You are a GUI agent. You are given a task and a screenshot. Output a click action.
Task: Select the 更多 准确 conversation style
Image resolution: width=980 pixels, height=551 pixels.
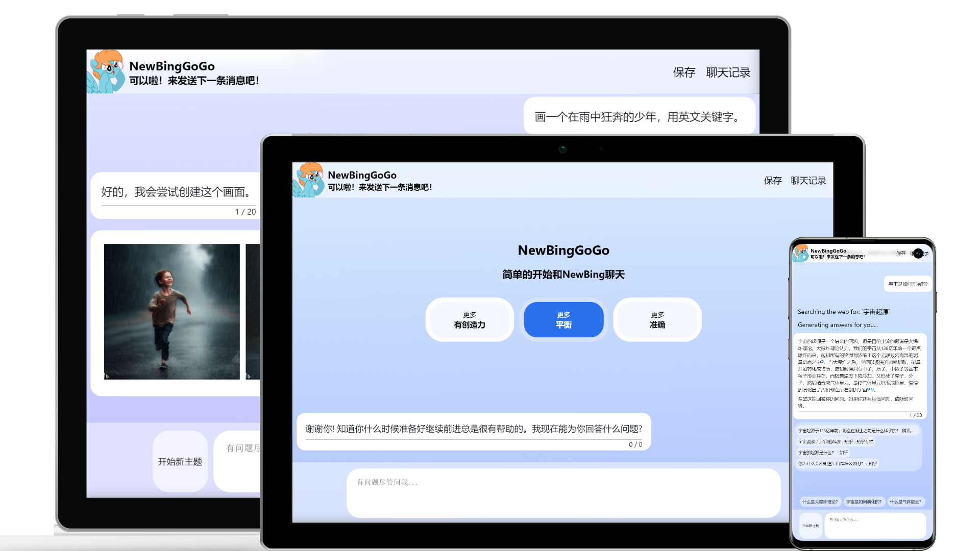(657, 320)
